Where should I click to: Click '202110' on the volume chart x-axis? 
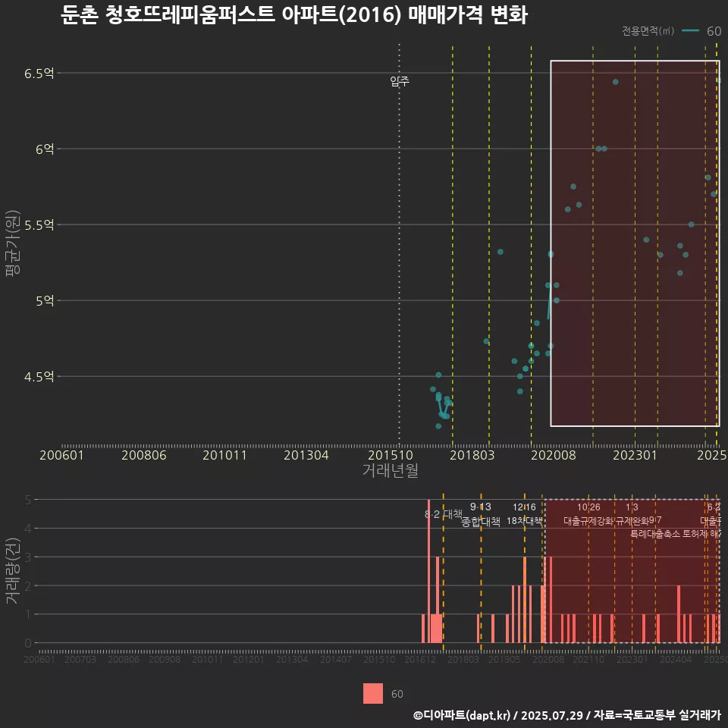(x=588, y=659)
